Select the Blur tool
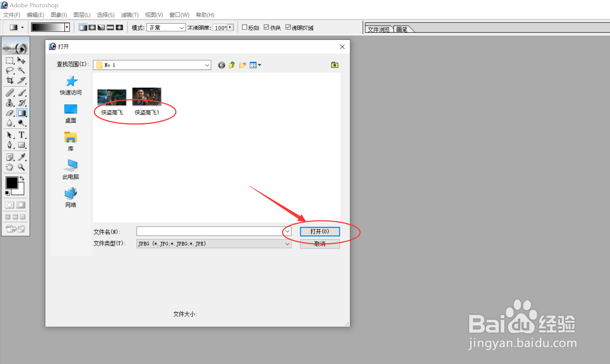610x364 pixels. [x=10, y=123]
